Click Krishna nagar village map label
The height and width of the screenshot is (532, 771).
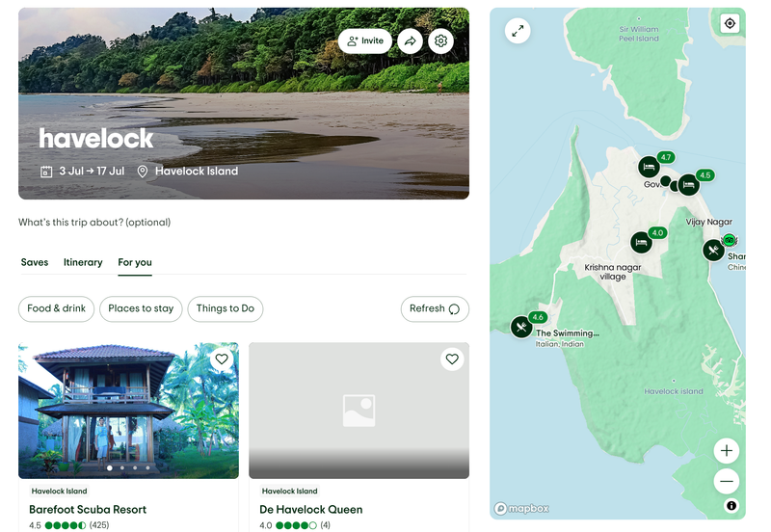(x=613, y=272)
